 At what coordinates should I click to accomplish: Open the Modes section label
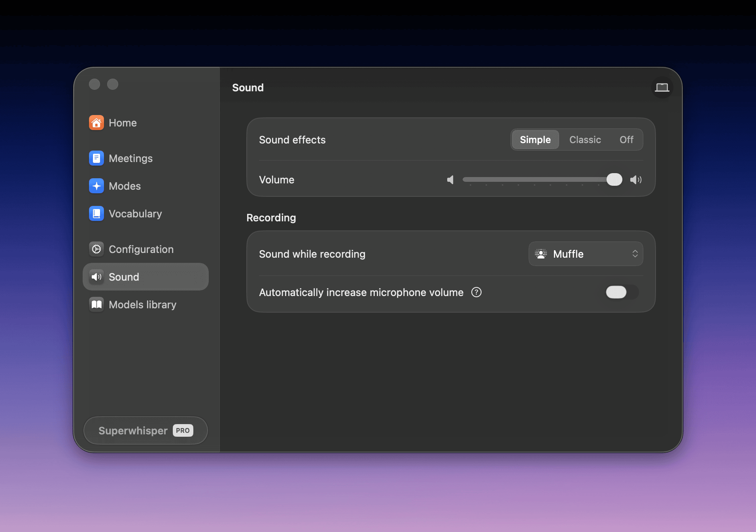tap(125, 186)
